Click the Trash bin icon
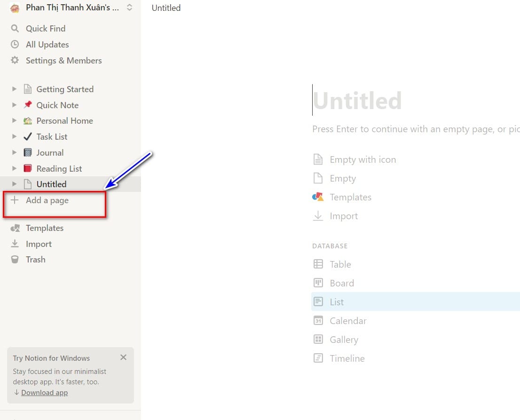The height and width of the screenshot is (420, 520). point(15,260)
